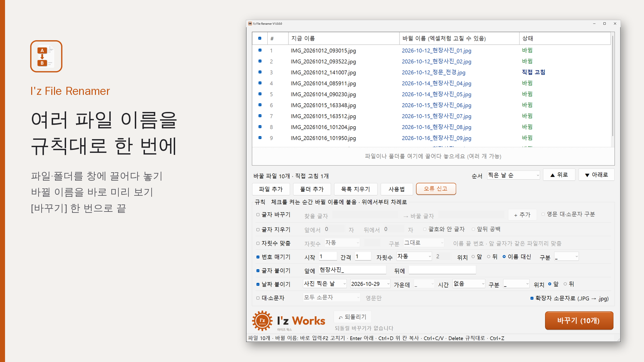
Task: Disable the 글자 붙이기 rule checkbox
Action: tap(258, 270)
